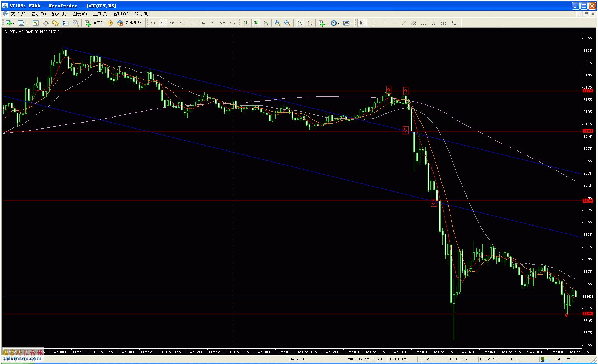Open Navigator folder-star icon
598x364 pixels.
pos(56,23)
